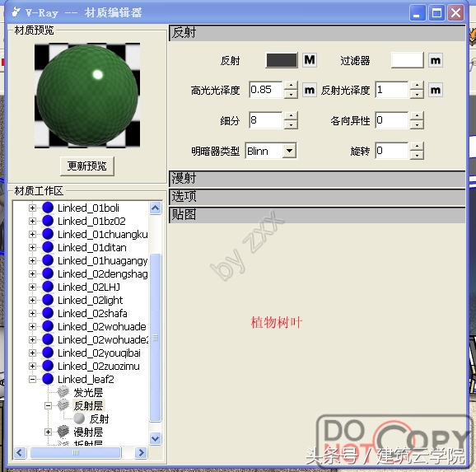
Task: Click the 反射光泽度 value field
Action: (392, 90)
